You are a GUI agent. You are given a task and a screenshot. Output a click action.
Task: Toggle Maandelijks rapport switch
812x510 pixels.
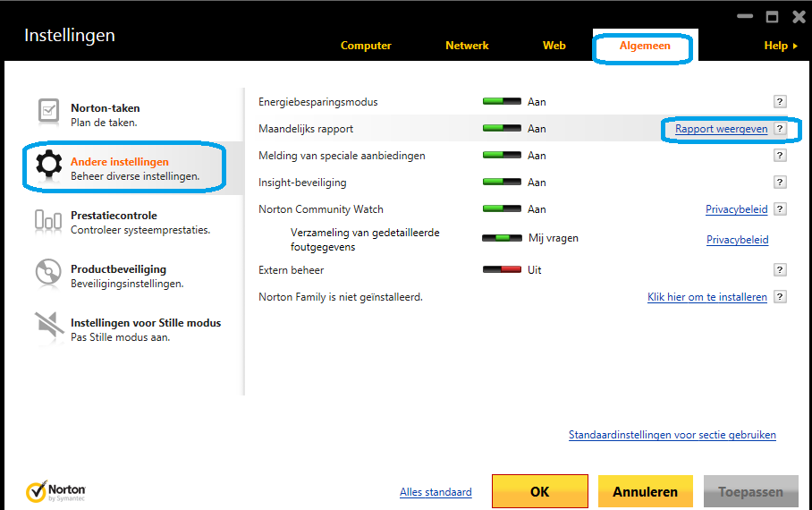click(502, 129)
